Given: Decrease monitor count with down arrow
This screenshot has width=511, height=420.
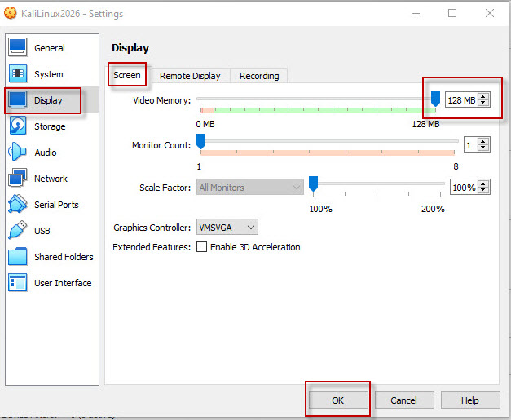Looking at the screenshot, I should click(x=483, y=148).
